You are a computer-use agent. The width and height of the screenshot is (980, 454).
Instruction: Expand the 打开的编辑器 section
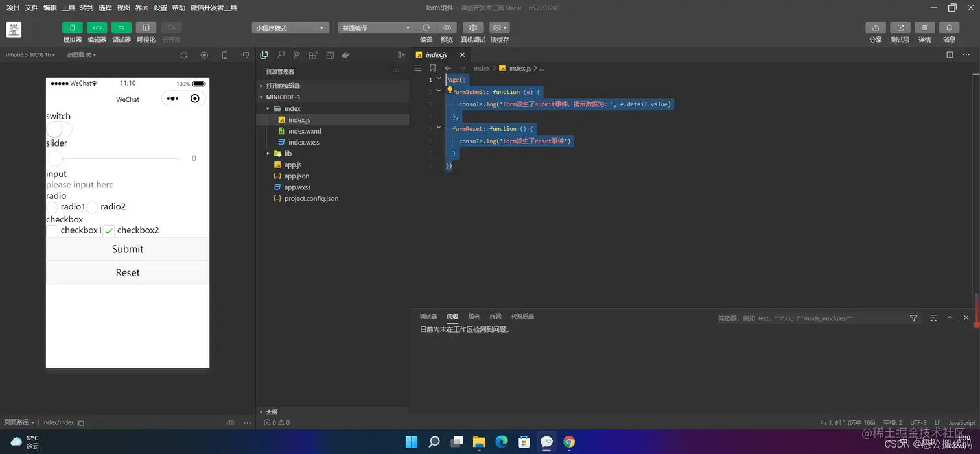point(332,86)
